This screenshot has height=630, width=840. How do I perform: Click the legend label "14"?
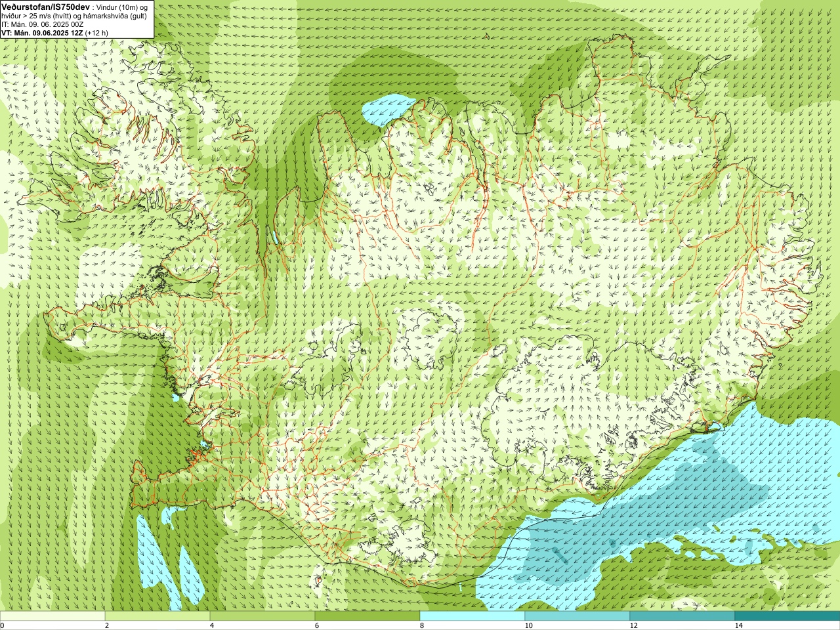[x=738, y=625]
